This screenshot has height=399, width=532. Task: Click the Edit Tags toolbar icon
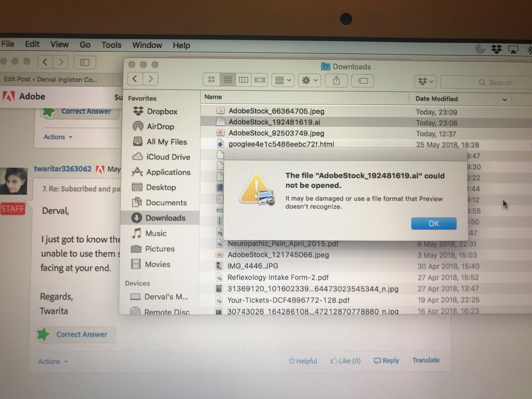tap(362, 81)
